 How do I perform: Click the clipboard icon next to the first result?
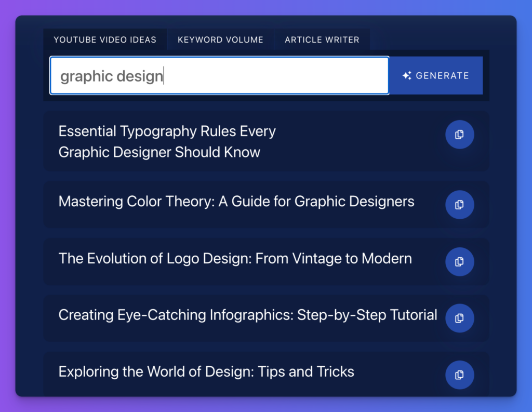(x=459, y=135)
